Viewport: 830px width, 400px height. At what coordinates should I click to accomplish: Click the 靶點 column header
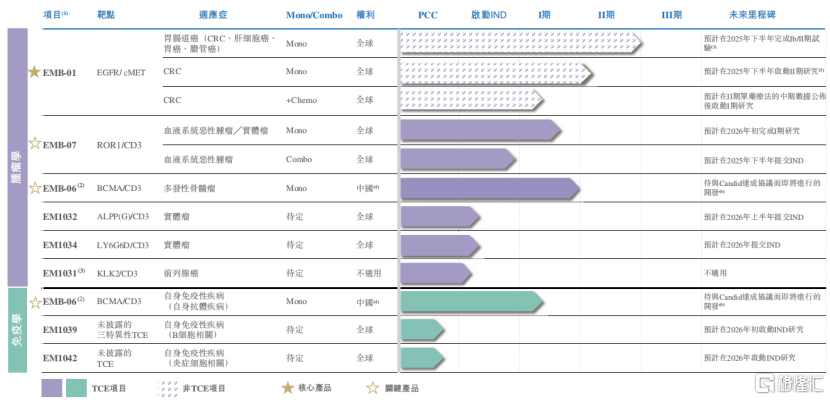(106, 15)
